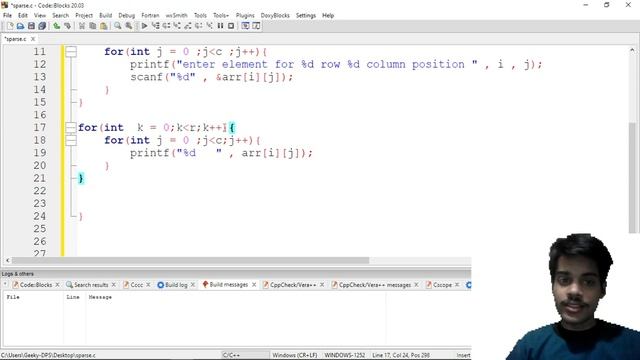Open the Tools menu

[x=200, y=15]
